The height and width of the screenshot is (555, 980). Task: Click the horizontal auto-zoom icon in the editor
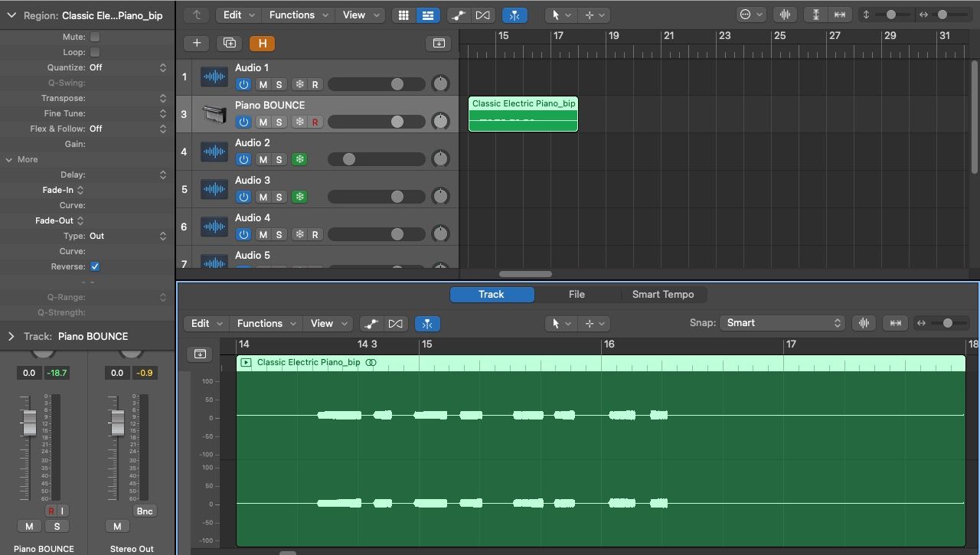click(895, 322)
